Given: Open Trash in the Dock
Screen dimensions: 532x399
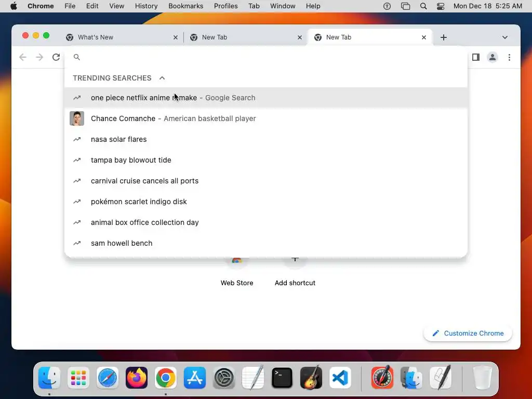Looking at the screenshot, I should [x=482, y=378].
